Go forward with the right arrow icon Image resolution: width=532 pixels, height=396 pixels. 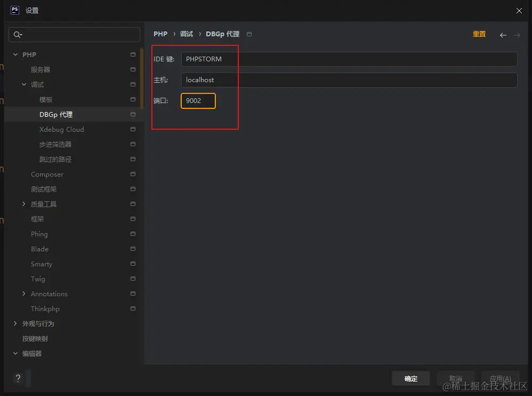517,35
